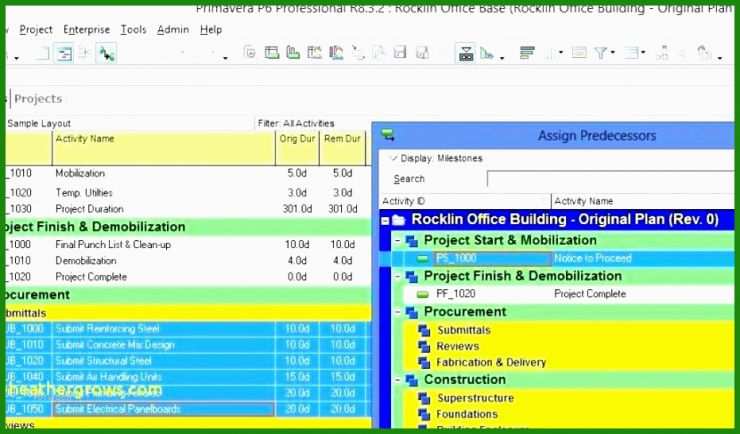Select the Foundations node
This screenshot has width=740, height=434.
coord(467,415)
